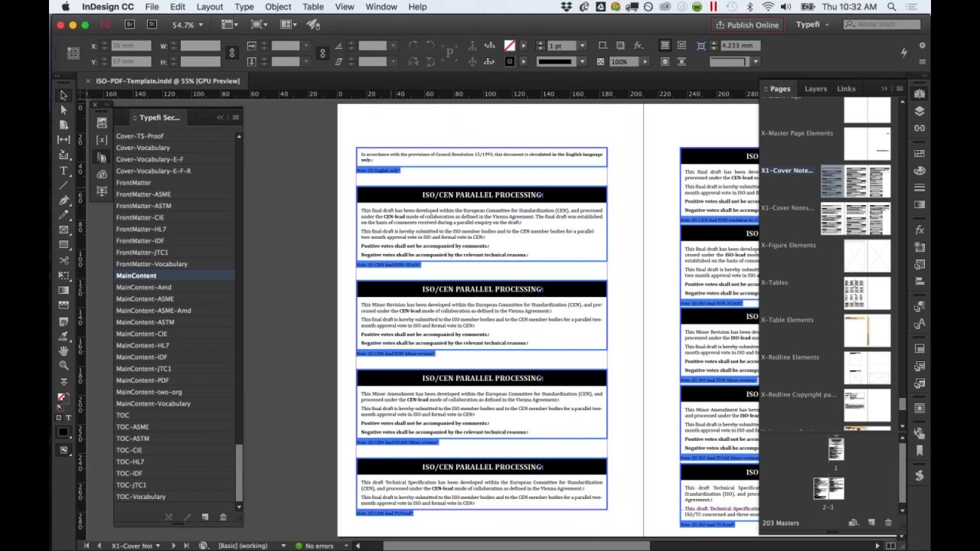Viewport: 980px width, 551px height.
Task: Open the File menu
Action: [152, 7]
